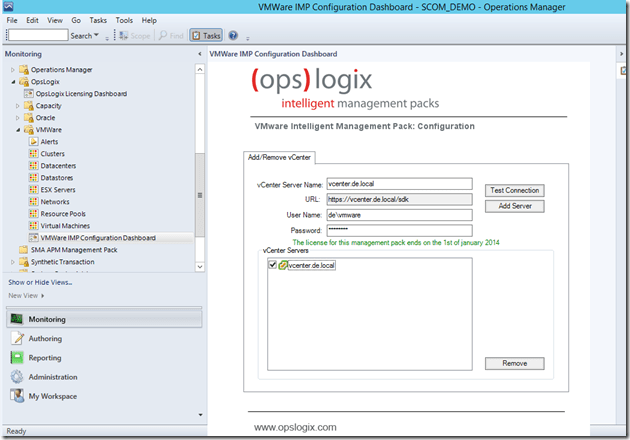This screenshot has height=440, width=630.
Task: Open the Authoring workspace icon
Action: (x=16, y=339)
